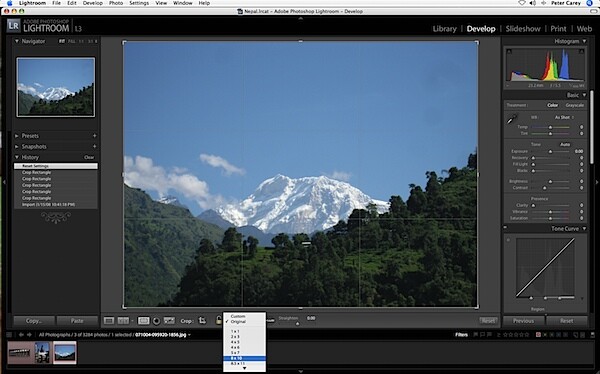Open the Apple menu icon
The height and width of the screenshot is (374, 600).
pyautogui.click(x=9, y=3)
